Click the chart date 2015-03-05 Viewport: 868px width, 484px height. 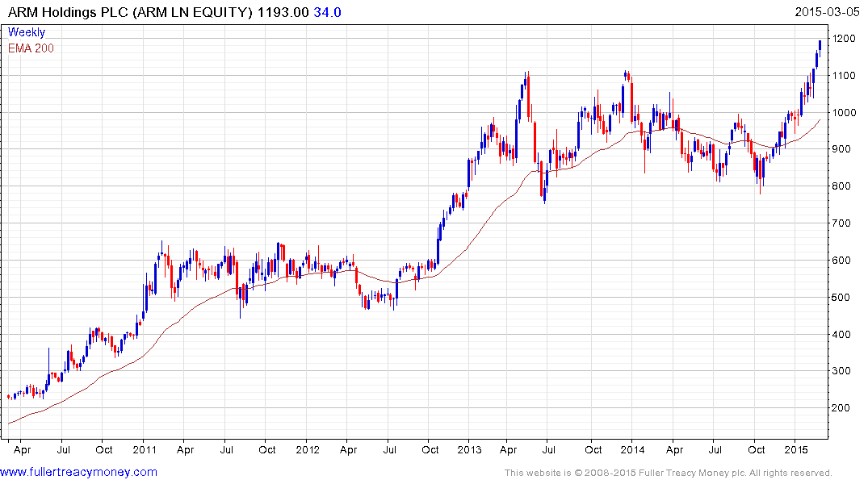click(x=827, y=11)
